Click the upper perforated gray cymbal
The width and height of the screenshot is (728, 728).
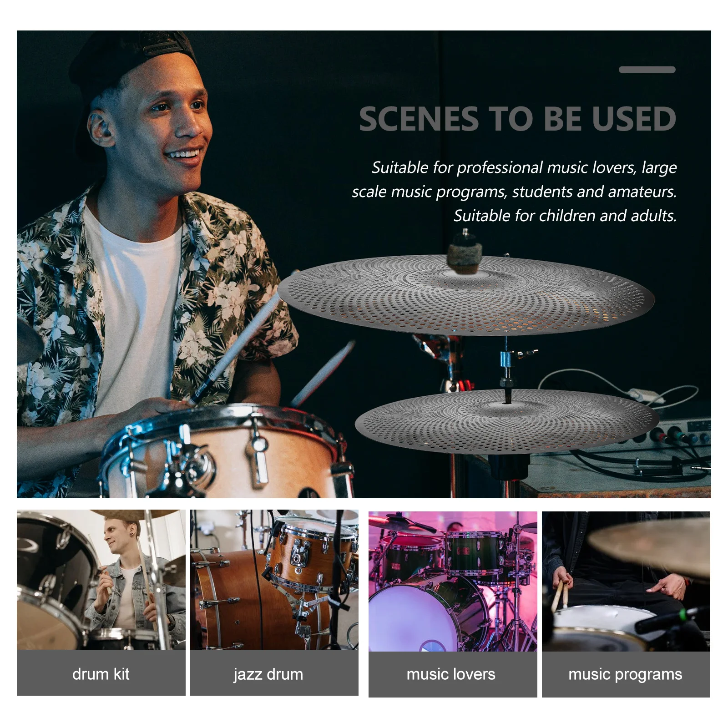(x=466, y=296)
